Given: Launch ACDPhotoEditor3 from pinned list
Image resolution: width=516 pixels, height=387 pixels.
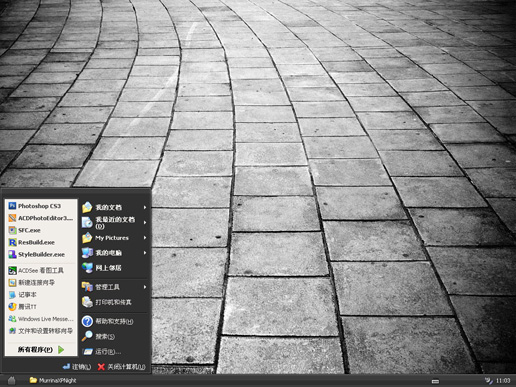Looking at the screenshot, I should point(41,218).
